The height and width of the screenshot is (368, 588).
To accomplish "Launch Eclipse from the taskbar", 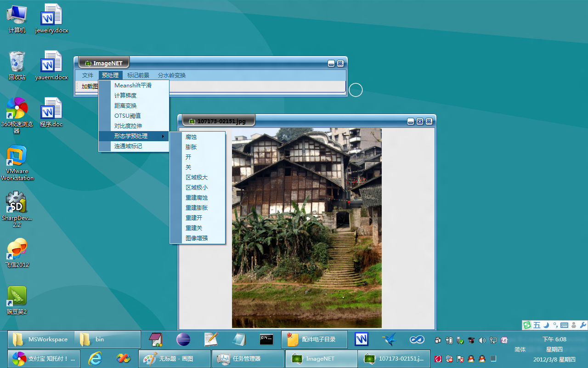I will (x=183, y=339).
